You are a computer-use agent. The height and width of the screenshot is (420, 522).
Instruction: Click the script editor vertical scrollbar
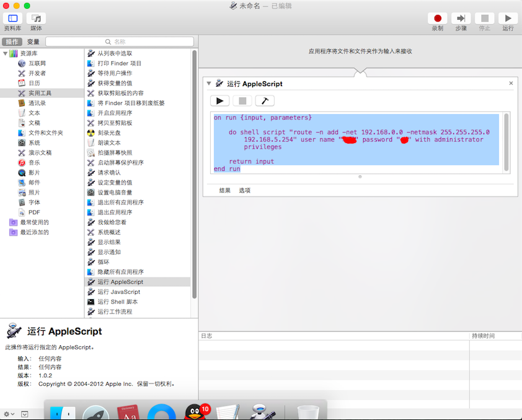point(507,142)
